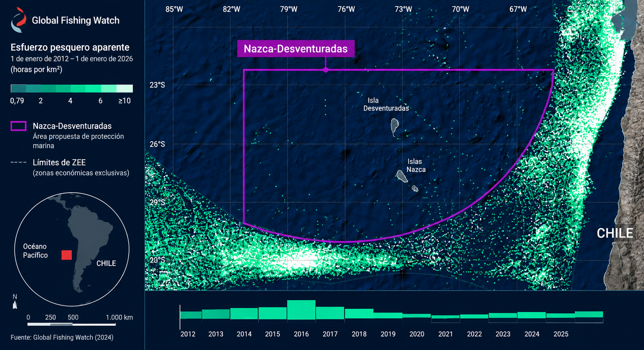Click the Isla Desventuradas island shape
The width and height of the screenshot is (644, 350).
[395, 127]
